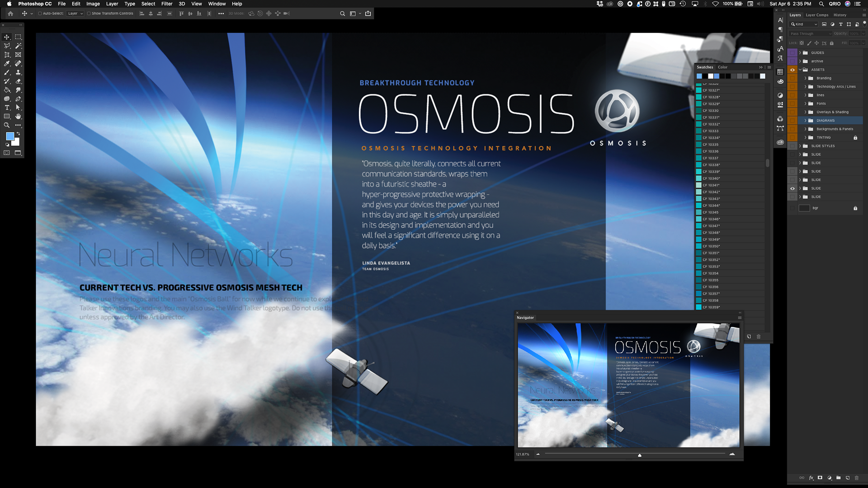
Task: Select the Clone Stamp tool
Action: point(18,72)
